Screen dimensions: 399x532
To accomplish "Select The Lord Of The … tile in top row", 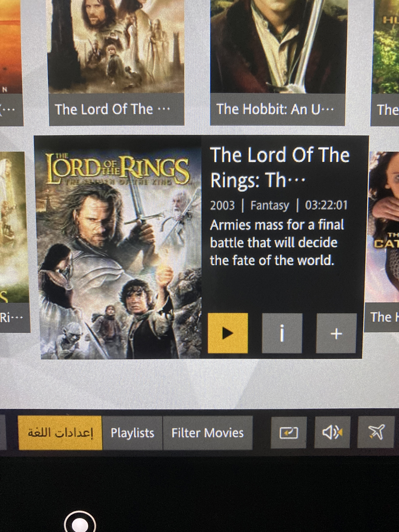I will tap(116, 62).
